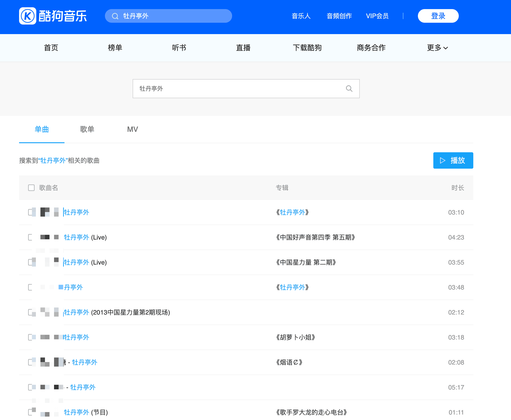Open the 榜单 charts page
511x420 pixels.
pos(115,48)
